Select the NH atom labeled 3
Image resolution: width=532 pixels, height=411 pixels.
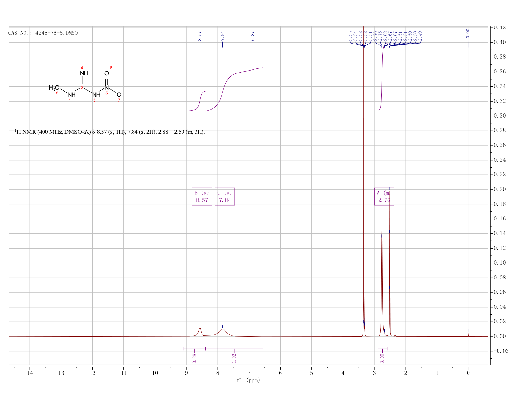[96, 95]
